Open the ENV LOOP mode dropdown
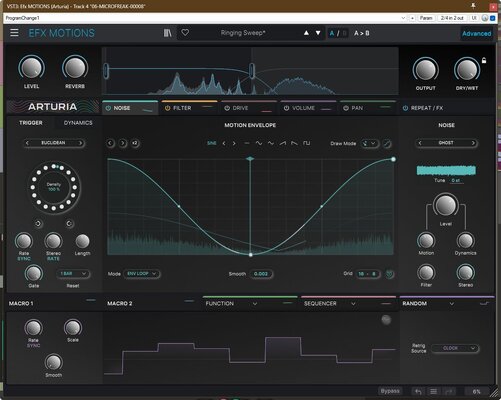The height and width of the screenshot is (400, 501). 142,274
